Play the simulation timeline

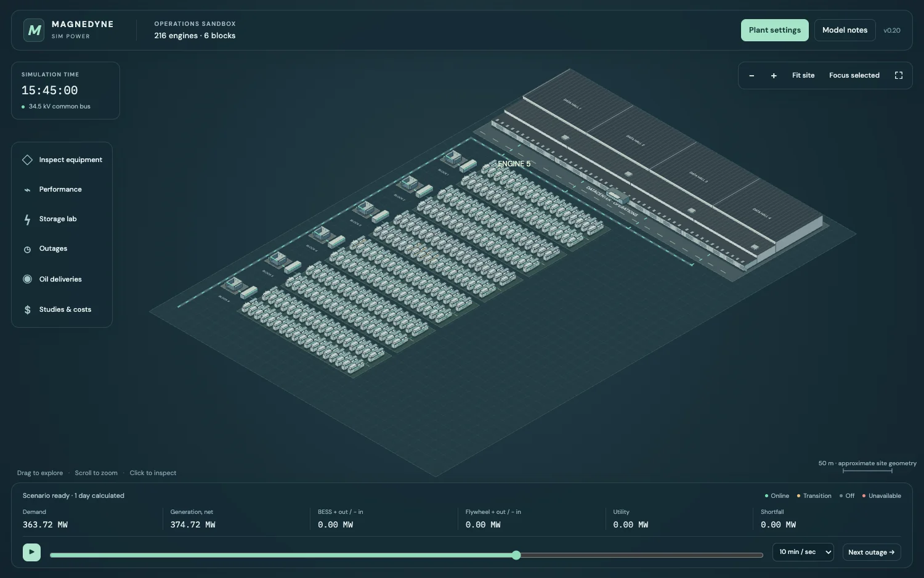[31, 552]
